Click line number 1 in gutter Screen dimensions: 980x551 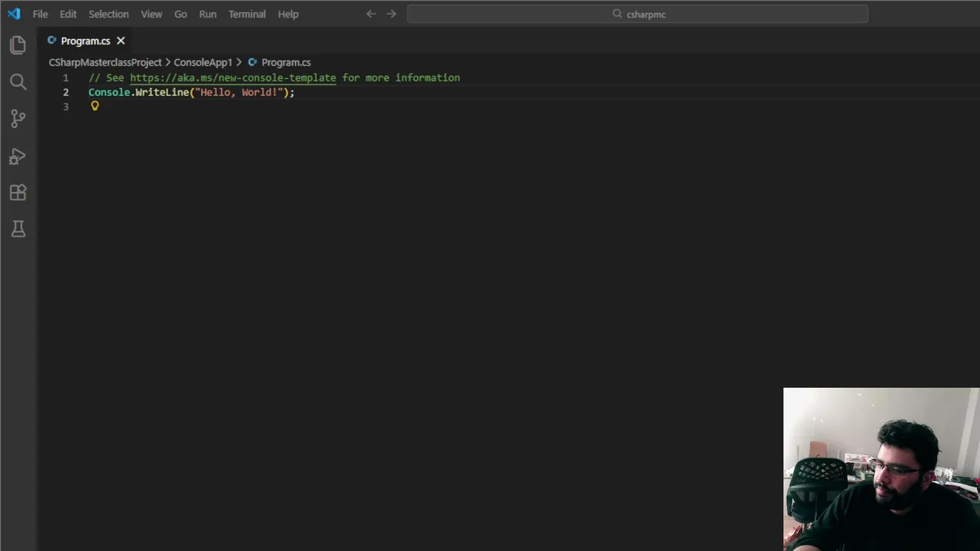tap(66, 77)
